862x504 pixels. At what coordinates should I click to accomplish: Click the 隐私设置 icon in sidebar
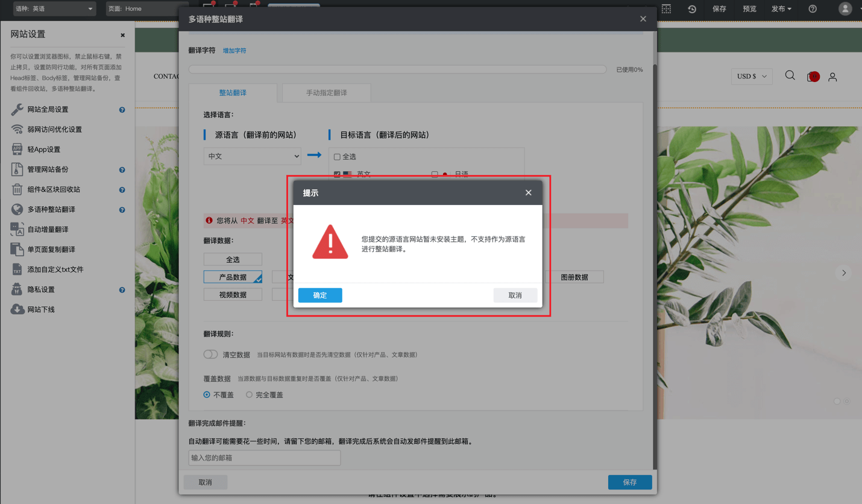pyautogui.click(x=17, y=289)
